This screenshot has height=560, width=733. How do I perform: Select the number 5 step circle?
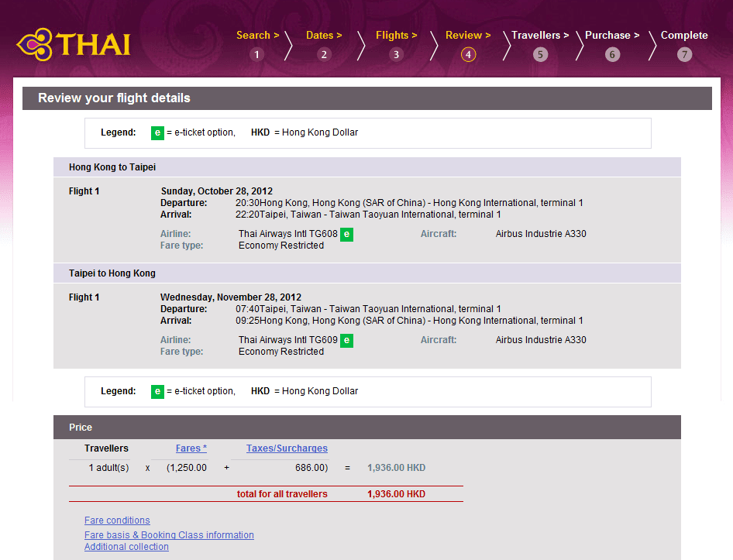(540, 54)
